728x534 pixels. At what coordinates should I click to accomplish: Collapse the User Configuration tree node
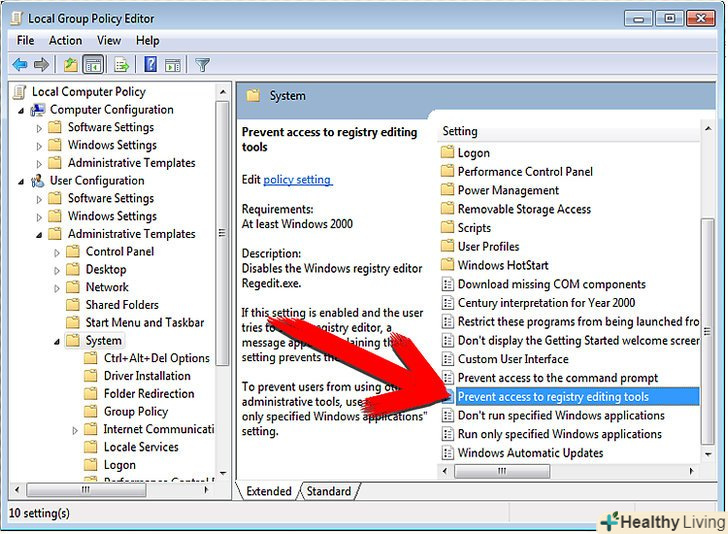pos(21,182)
